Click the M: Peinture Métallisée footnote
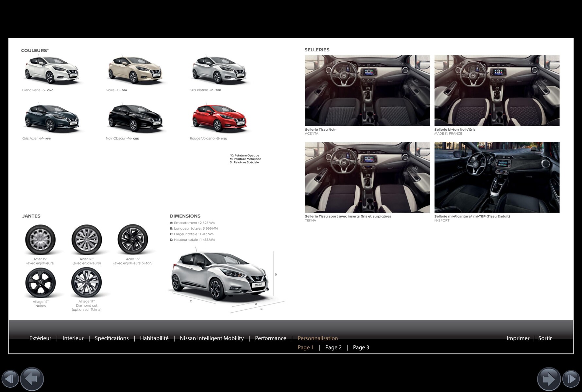Viewport: 582px width, 392px height. (245, 159)
